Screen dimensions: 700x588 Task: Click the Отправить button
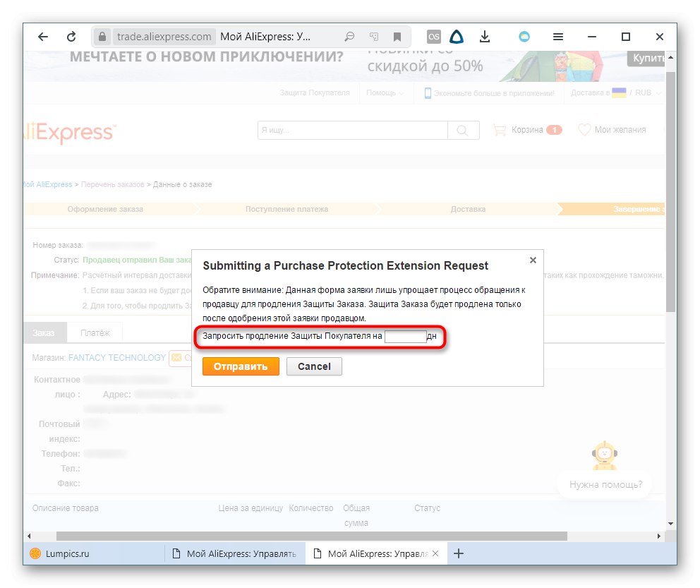click(x=241, y=366)
